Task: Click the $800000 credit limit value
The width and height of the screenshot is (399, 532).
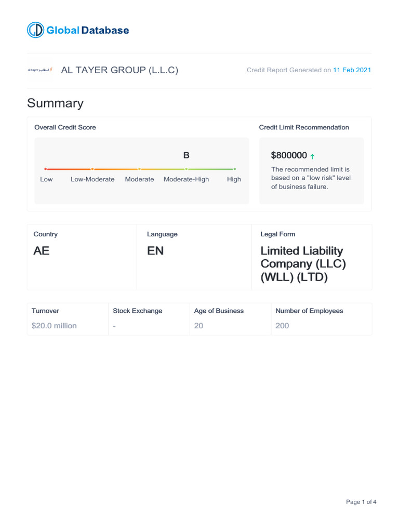Action: (x=289, y=155)
